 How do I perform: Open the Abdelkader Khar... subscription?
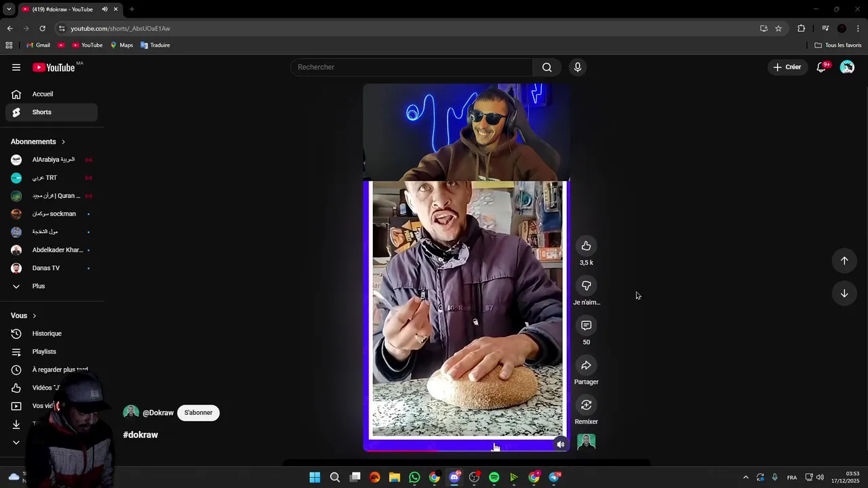52,250
